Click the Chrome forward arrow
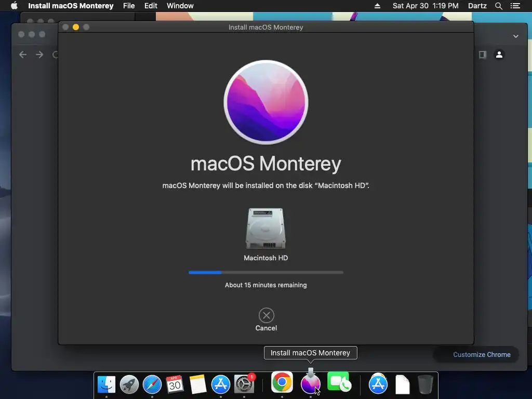Viewport: 532px width, 399px height. point(39,55)
